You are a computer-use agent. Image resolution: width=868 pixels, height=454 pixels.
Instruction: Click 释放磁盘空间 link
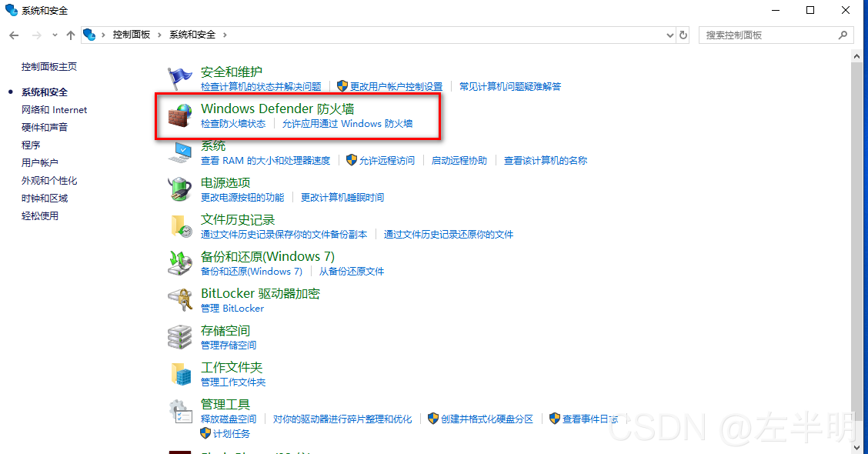tap(228, 419)
